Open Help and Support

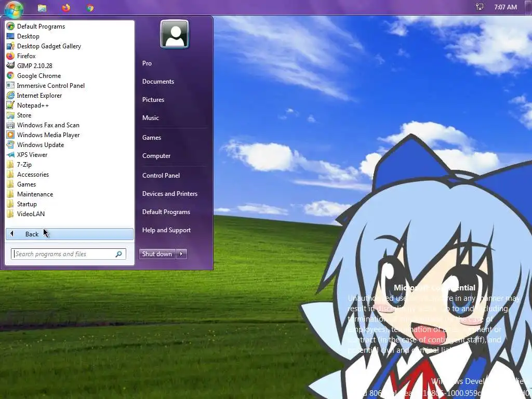167,230
